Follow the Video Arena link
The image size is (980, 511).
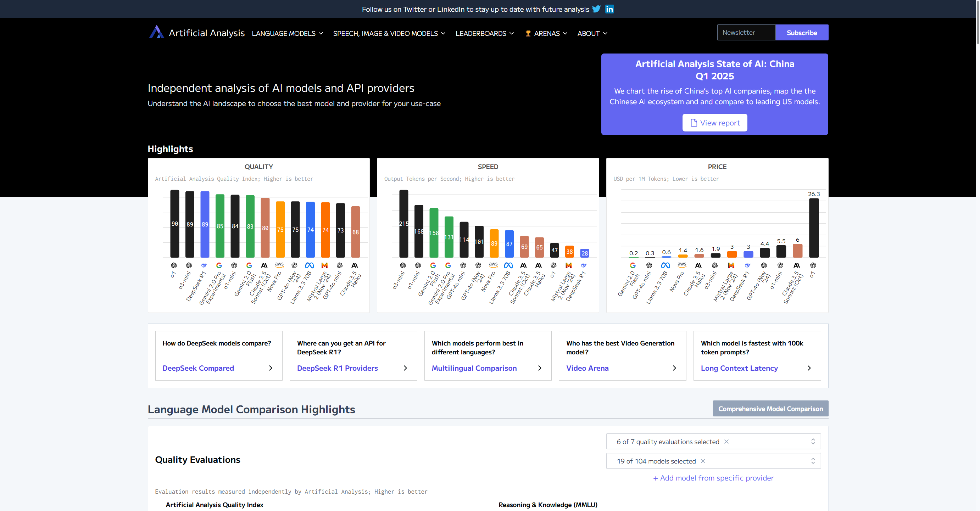tap(588, 368)
